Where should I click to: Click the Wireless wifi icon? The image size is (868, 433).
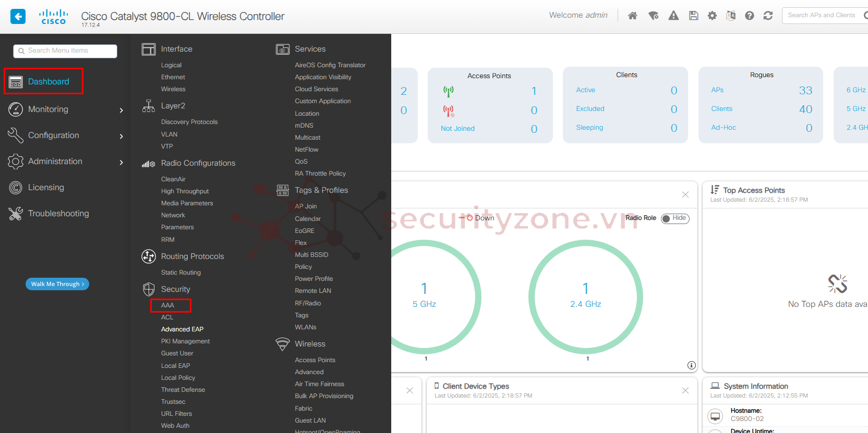coord(283,344)
